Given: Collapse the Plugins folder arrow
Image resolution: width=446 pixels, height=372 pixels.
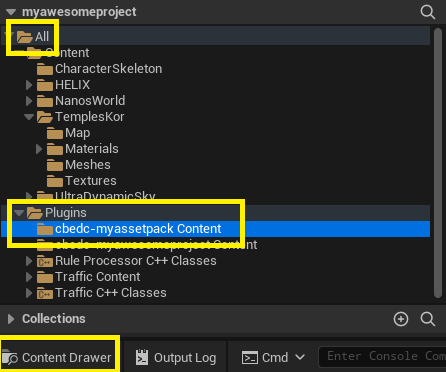Looking at the screenshot, I should [19, 213].
